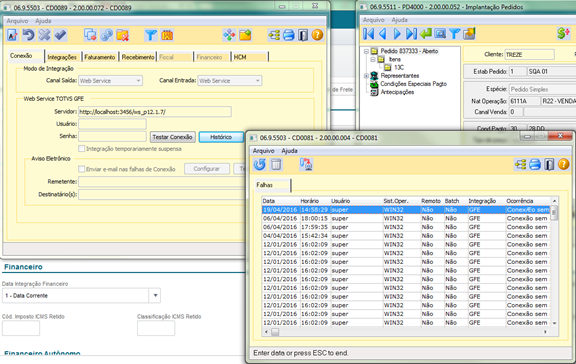Go to first record in PD4000 toolbar
The width and height of the screenshot is (576, 364).
368,34
